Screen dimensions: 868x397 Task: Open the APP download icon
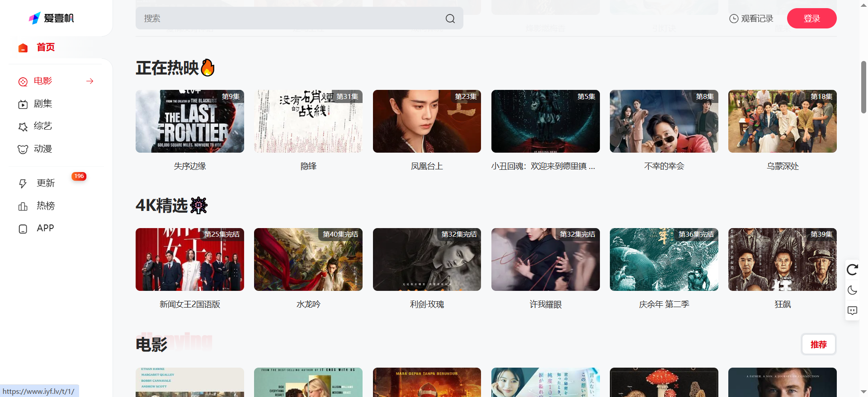23,229
